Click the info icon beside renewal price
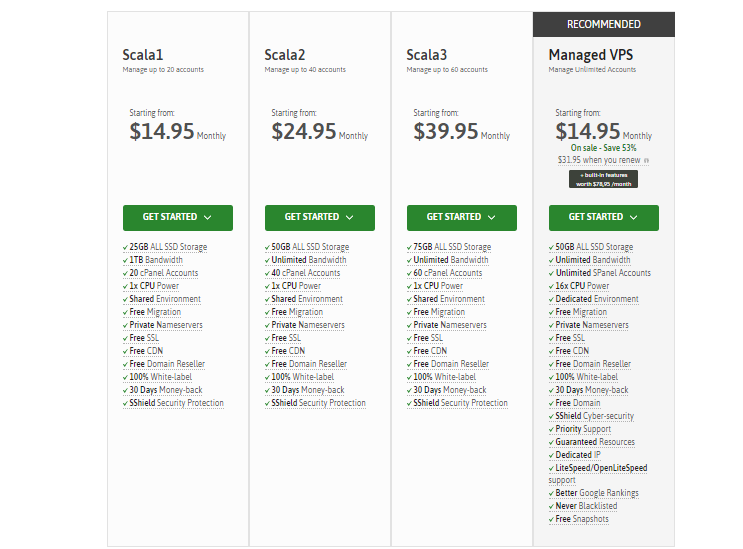The height and width of the screenshot is (549, 743). 646,160
